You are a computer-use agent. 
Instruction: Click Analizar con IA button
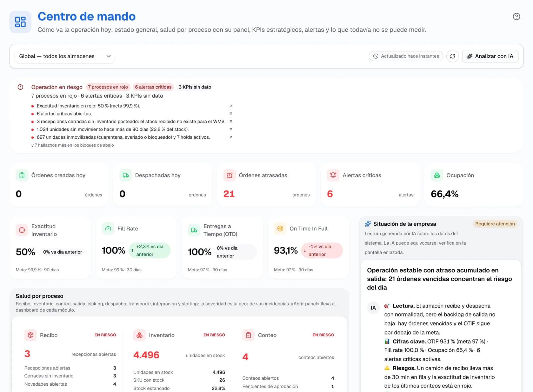click(x=490, y=56)
